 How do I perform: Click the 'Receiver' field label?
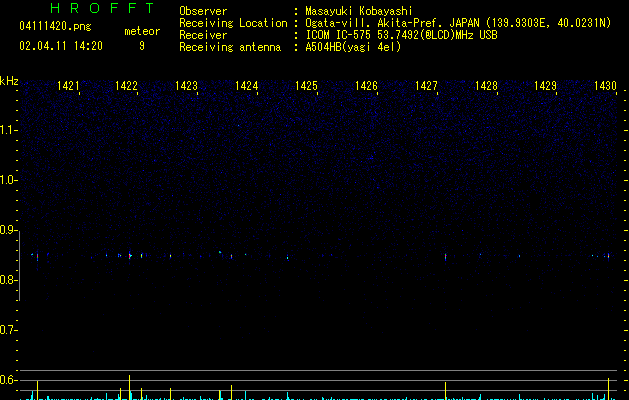pyautogui.click(x=203, y=35)
